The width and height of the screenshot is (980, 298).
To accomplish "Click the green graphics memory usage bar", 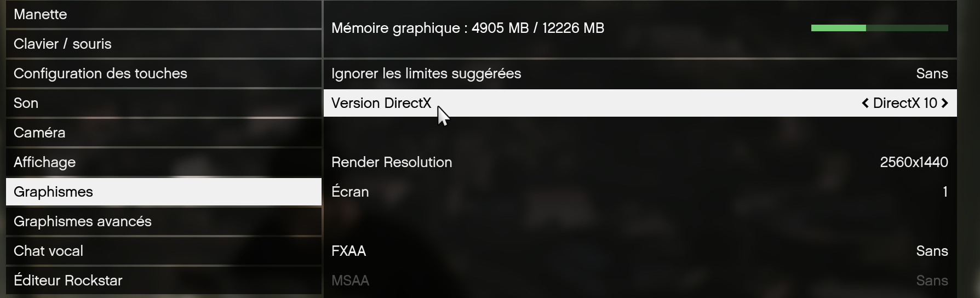I will click(879, 28).
